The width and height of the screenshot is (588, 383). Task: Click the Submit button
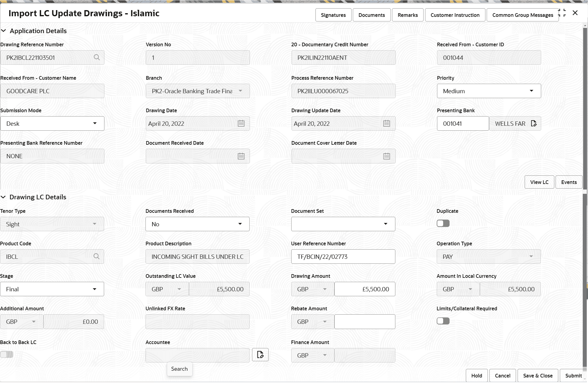(x=574, y=375)
